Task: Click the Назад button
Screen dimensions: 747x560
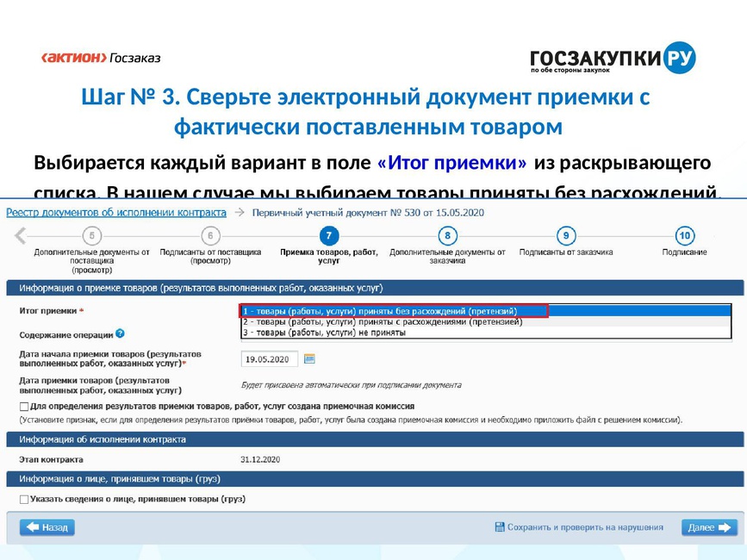Action: [47, 527]
